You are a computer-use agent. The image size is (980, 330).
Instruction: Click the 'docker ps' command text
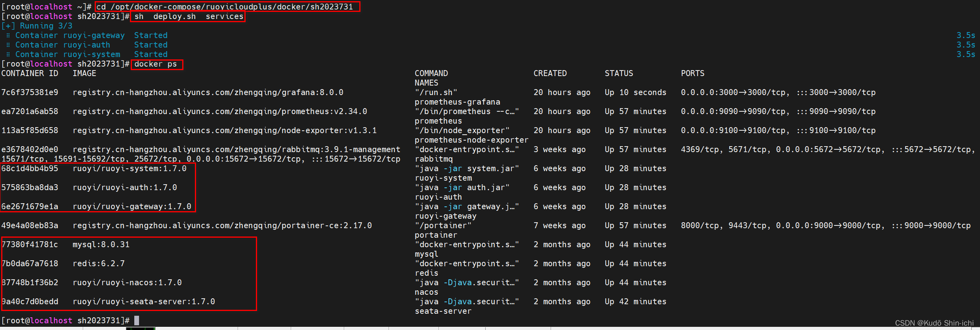(x=155, y=64)
